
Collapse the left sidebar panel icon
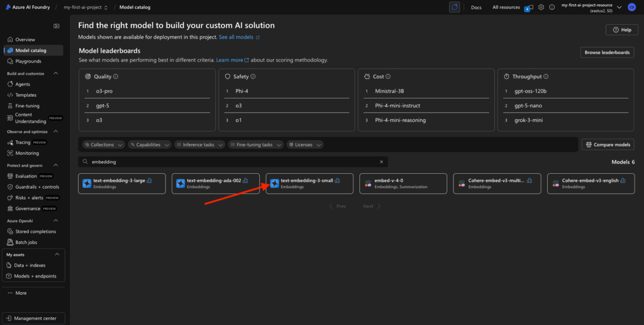point(56,26)
